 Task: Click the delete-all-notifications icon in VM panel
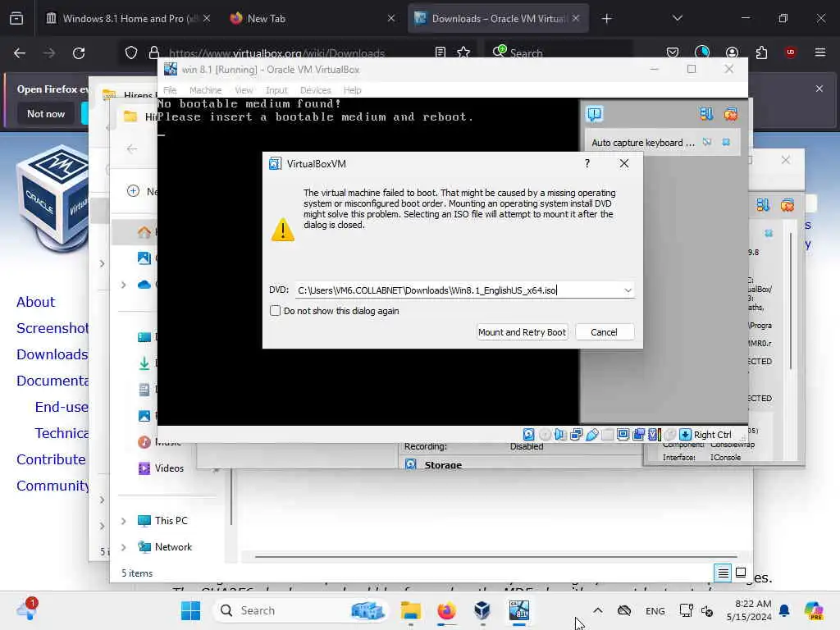[731, 113]
